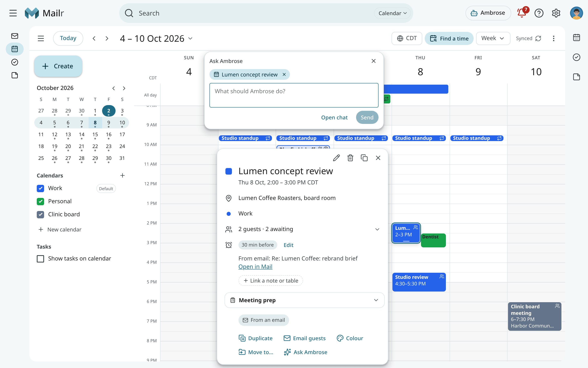Click Duplicate in event actions
The image size is (588, 368).
[255, 338]
